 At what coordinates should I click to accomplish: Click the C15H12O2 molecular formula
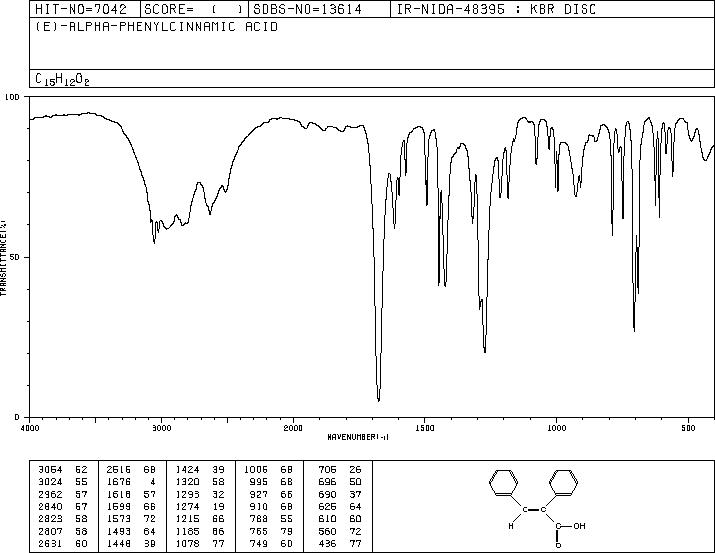62,79
